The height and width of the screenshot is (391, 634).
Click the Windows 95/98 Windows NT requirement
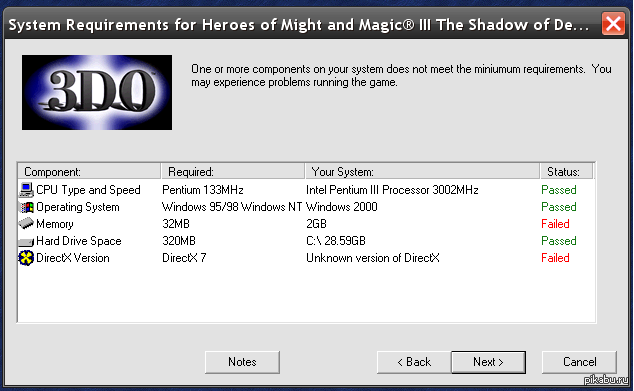tap(232, 207)
